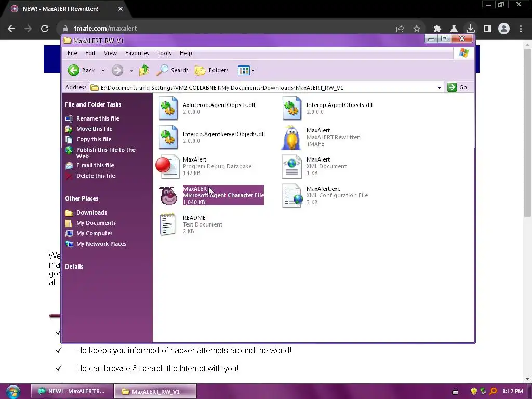532x399 pixels.
Task: Click Publish this file to the Web
Action: (x=105, y=153)
